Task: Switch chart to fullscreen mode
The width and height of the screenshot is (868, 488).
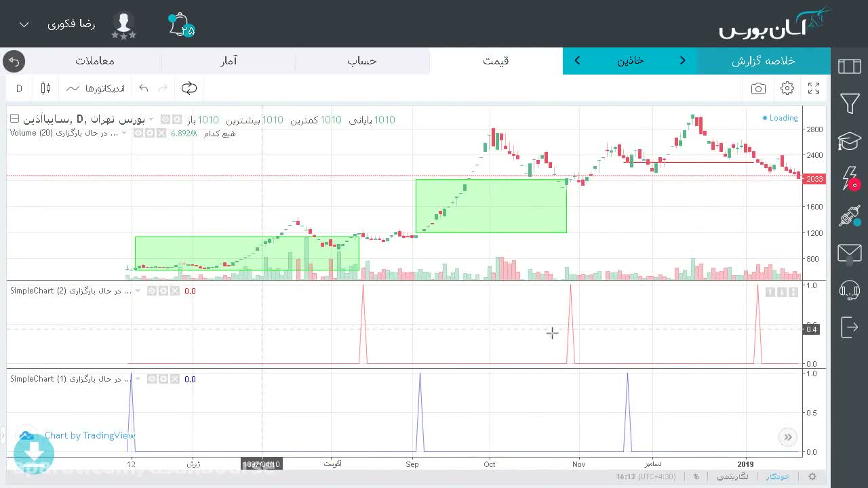Action: pyautogui.click(x=814, y=88)
